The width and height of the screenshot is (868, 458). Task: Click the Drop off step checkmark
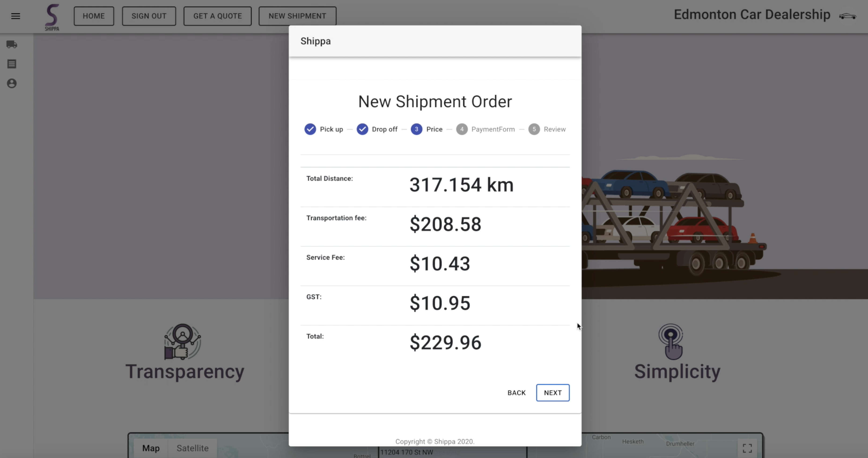[x=362, y=129]
